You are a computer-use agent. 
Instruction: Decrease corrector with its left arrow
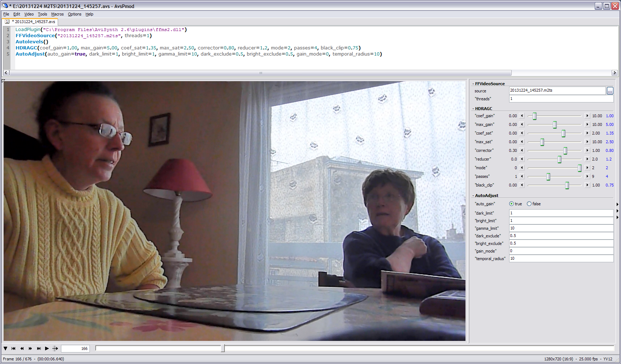(x=522, y=150)
